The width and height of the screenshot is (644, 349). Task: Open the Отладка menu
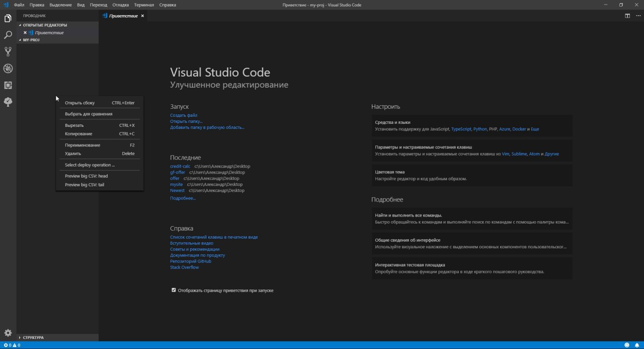pos(121,5)
